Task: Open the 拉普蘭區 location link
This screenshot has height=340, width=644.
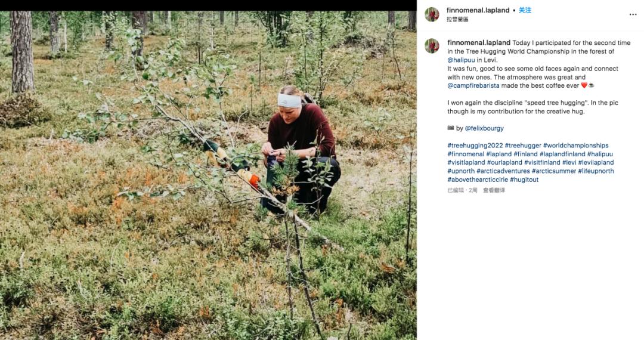Action: tap(457, 19)
